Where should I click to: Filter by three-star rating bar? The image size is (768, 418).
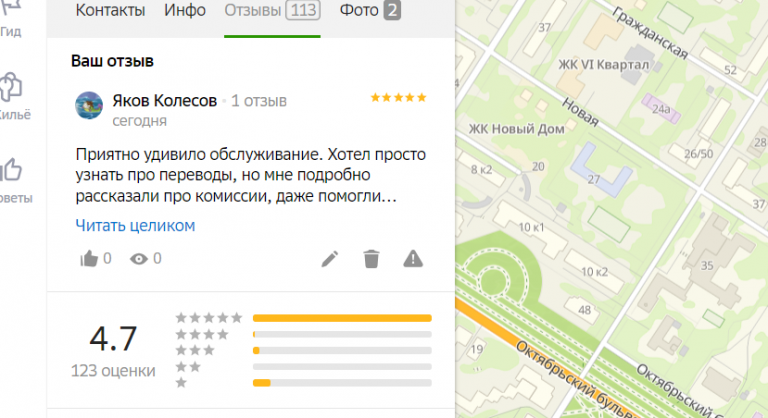(342, 350)
